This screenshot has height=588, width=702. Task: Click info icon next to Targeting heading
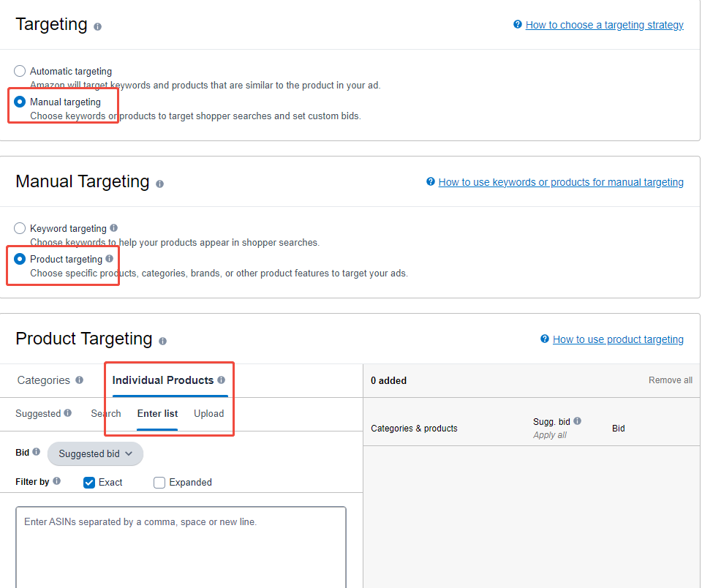pyautogui.click(x=98, y=26)
